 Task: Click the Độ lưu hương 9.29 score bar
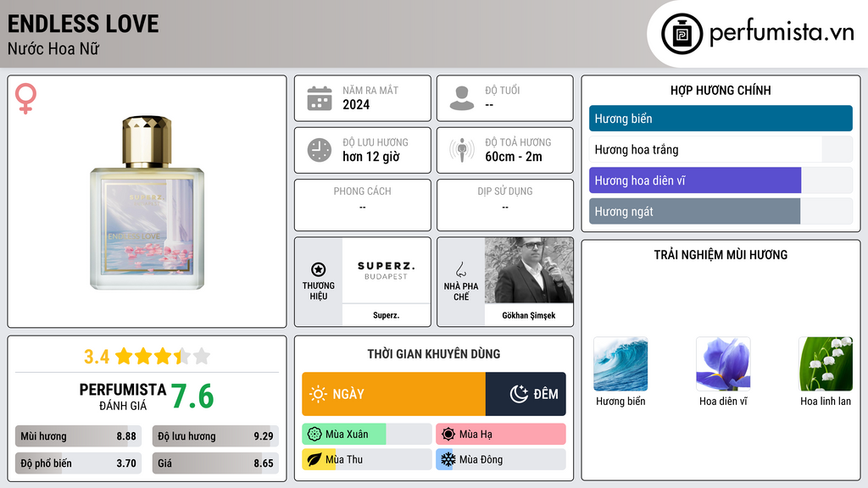click(x=215, y=436)
